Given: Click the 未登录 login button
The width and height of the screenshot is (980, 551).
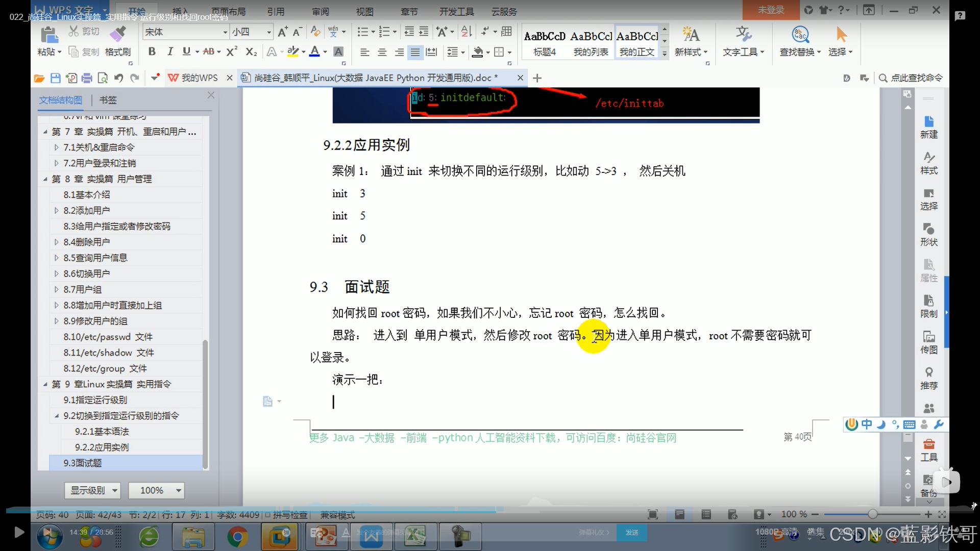Looking at the screenshot, I should tap(770, 10).
